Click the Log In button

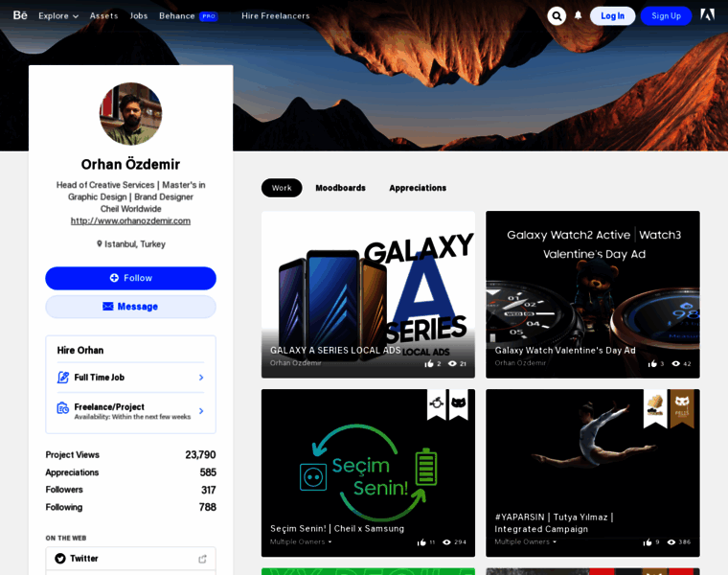(612, 15)
